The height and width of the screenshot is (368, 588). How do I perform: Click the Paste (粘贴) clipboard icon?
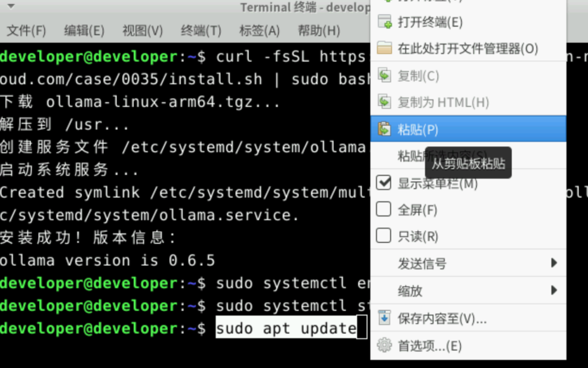pos(384,129)
